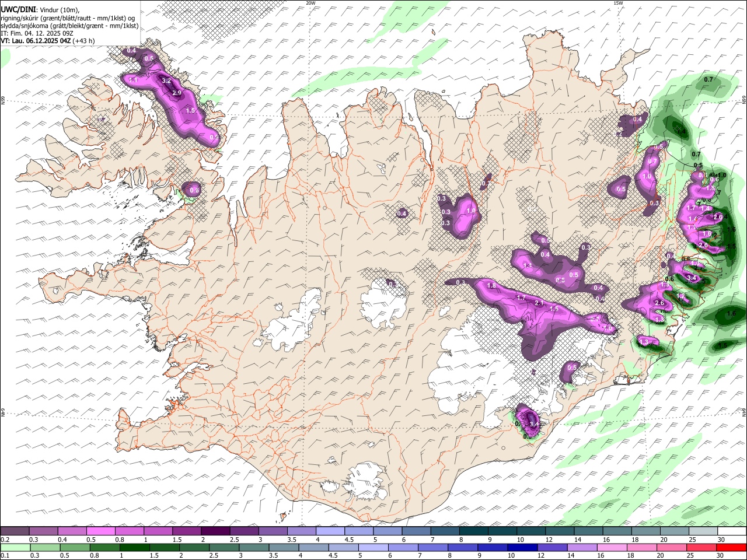The height and width of the screenshot is (560, 747).
Task: Click snow legend swatch labeled 12
Action: pos(559,531)
